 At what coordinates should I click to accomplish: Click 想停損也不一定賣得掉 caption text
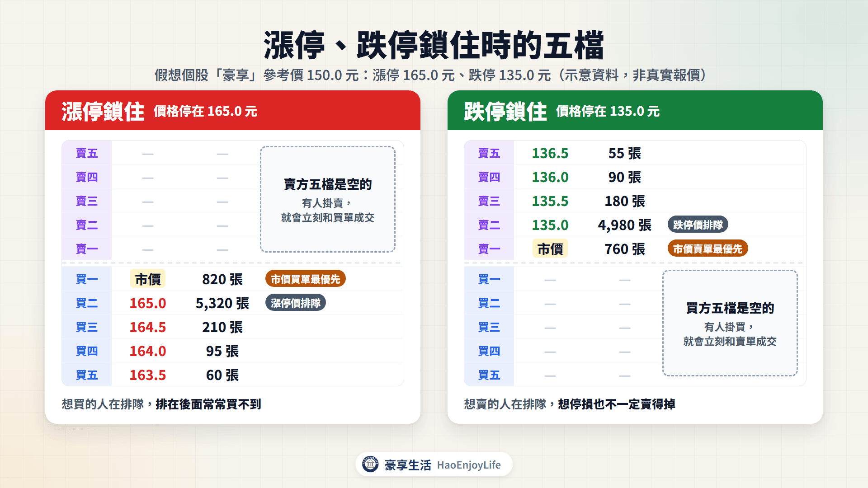(617, 404)
